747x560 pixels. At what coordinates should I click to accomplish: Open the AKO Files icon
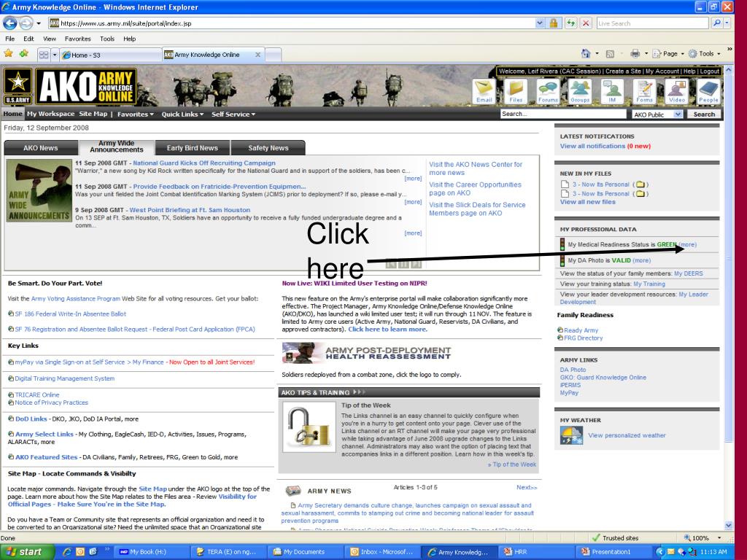pyautogui.click(x=516, y=91)
